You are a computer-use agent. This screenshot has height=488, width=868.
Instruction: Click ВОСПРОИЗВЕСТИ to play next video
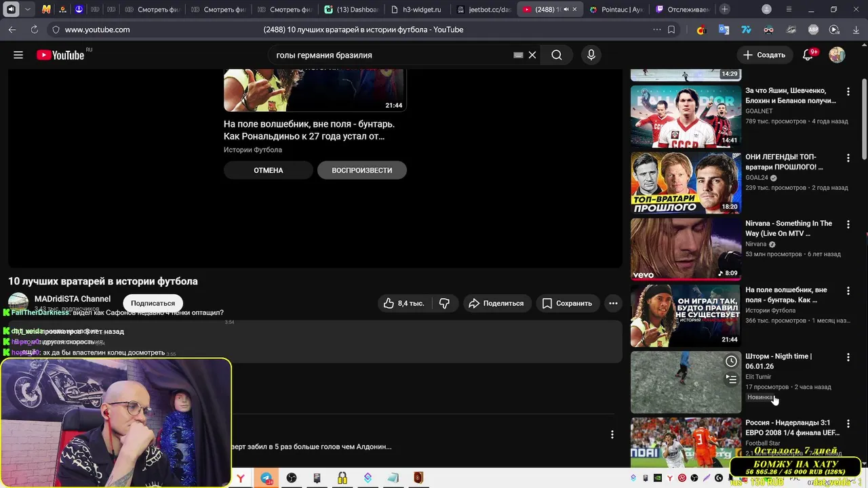click(362, 170)
